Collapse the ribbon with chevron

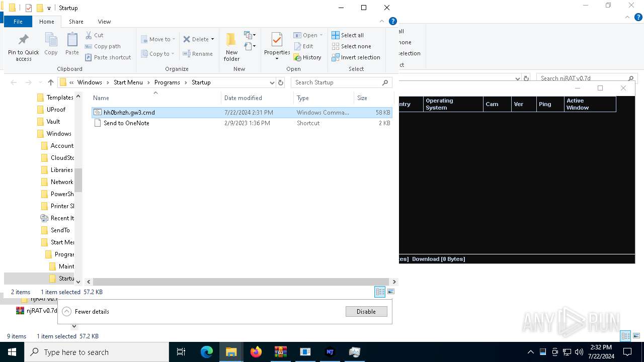point(382,22)
